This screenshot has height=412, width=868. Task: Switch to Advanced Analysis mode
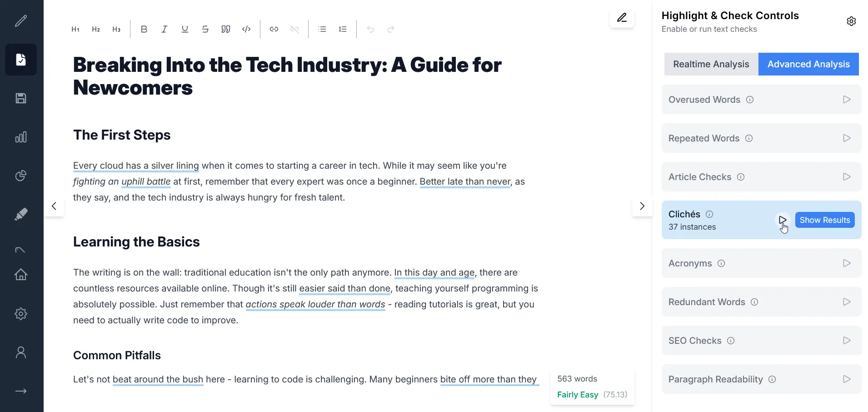click(x=808, y=64)
